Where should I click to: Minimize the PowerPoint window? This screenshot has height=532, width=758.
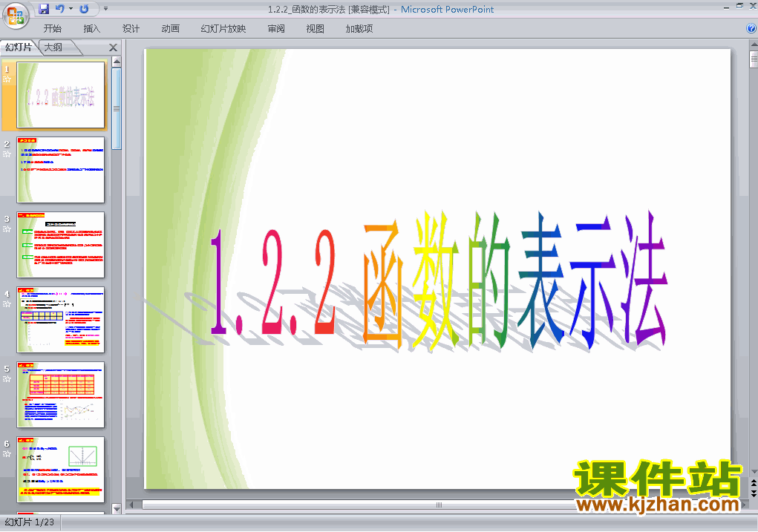pos(726,7)
